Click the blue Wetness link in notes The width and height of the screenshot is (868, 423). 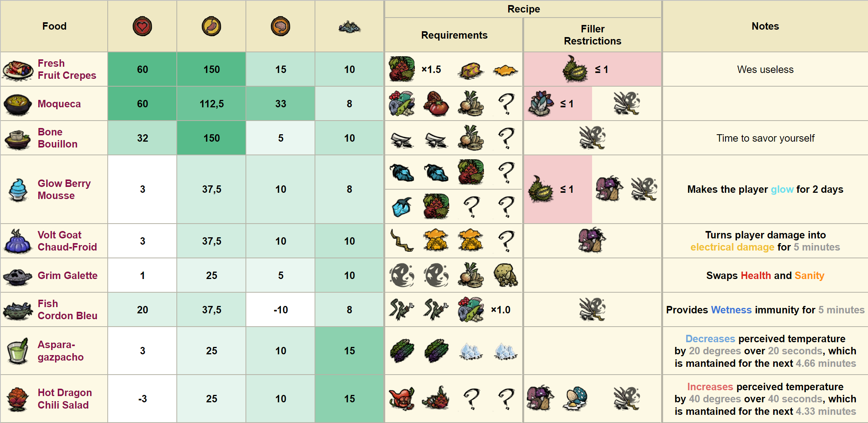point(731,310)
